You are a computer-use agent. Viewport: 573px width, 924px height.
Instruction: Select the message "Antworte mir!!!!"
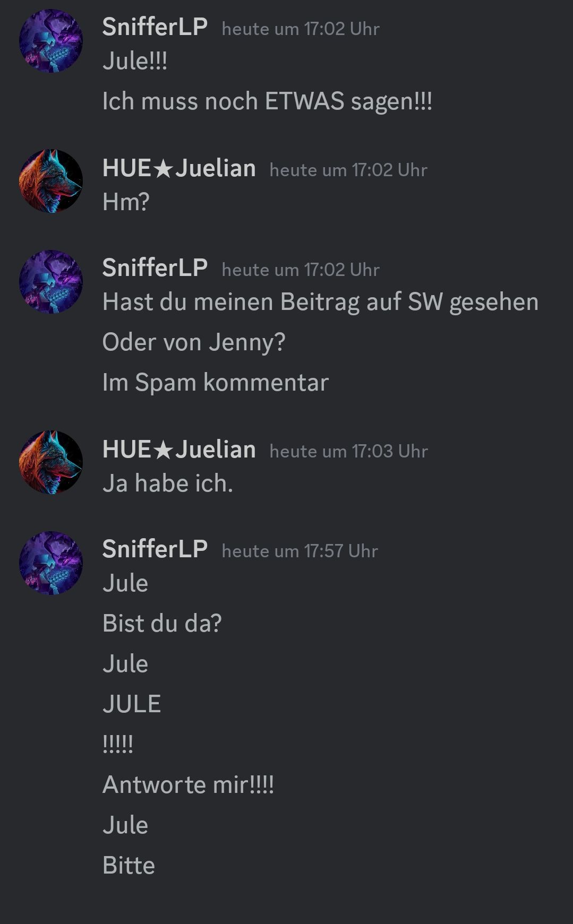188,785
